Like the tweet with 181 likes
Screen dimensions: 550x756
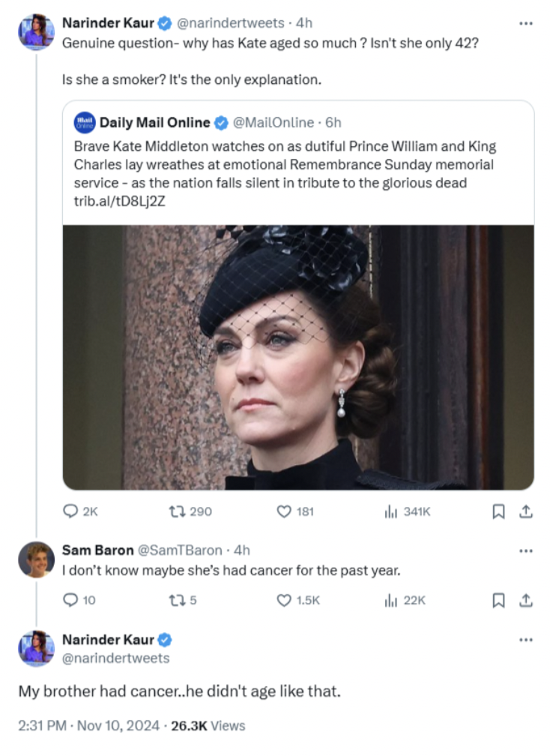(284, 511)
